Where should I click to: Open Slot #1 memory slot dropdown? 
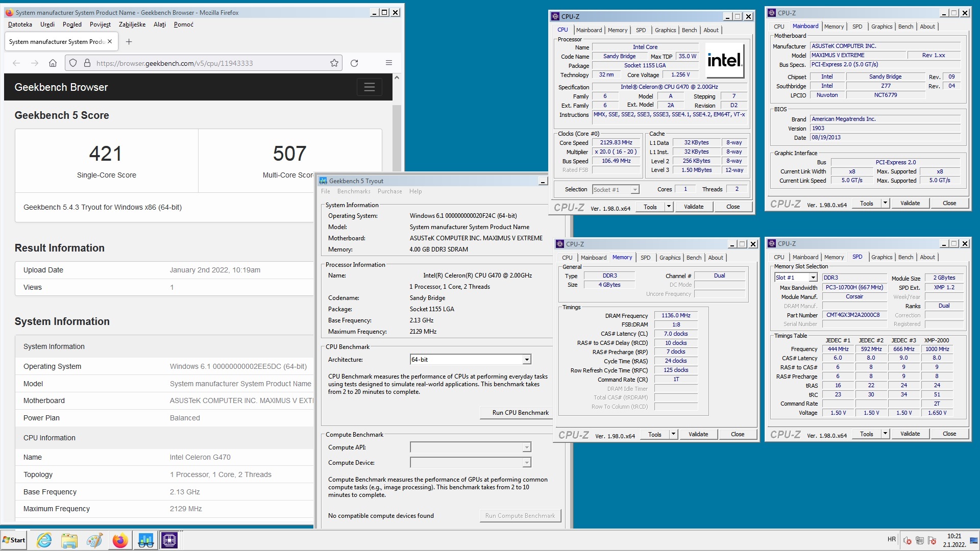[813, 278]
